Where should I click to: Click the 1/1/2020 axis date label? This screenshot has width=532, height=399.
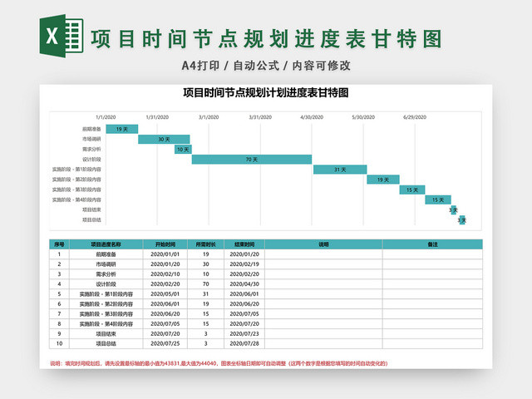click(106, 117)
